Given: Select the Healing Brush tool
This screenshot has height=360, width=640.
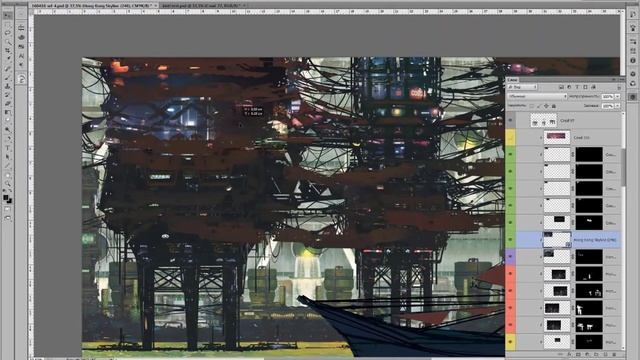Looking at the screenshot, I should tap(8, 69).
